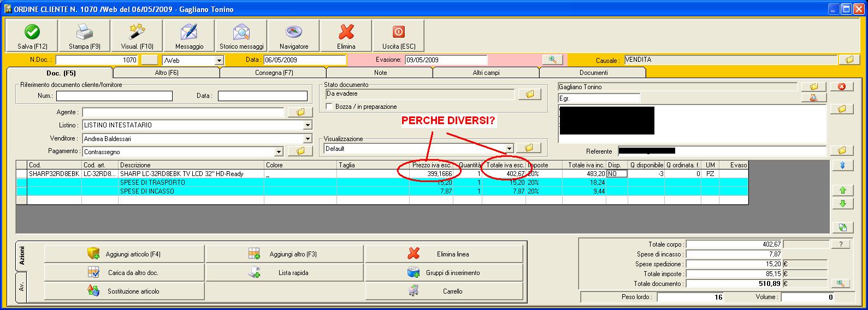The height and width of the screenshot is (310, 868).
Task: Move line up with green up arrow
Action: (x=842, y=190)
